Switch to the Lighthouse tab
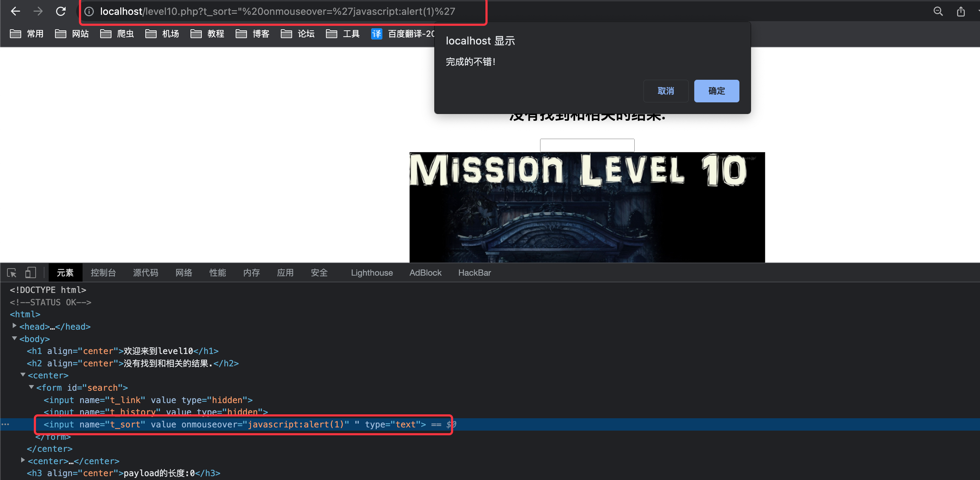Image resolution: width=980 pixels, height=480 pixels. pyautogui.click(x=371, y=272)
